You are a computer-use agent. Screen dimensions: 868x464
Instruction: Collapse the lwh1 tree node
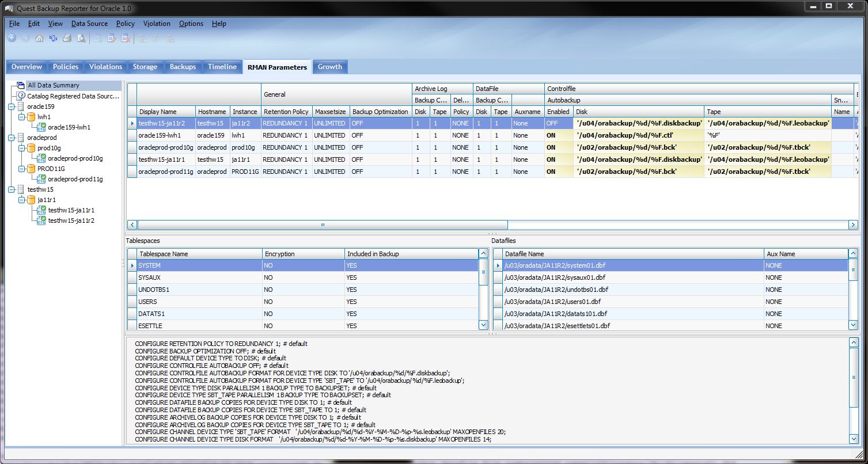22,117
